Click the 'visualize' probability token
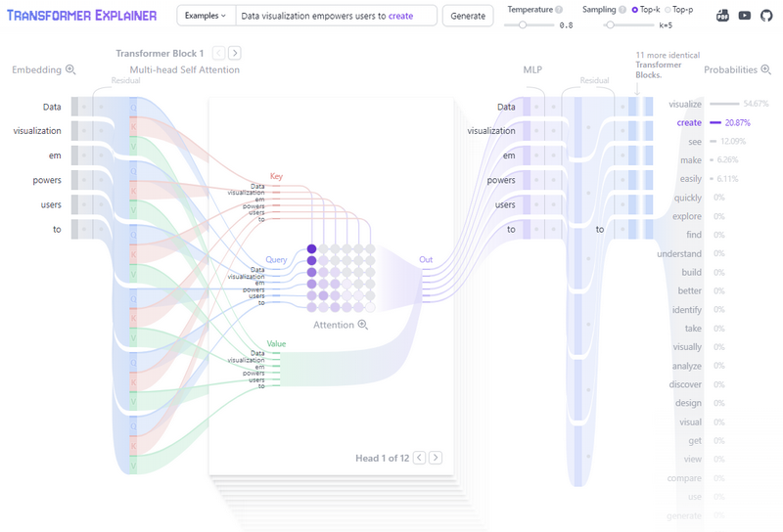This screenshot has height=532, width=783. [x=685, y=104]
